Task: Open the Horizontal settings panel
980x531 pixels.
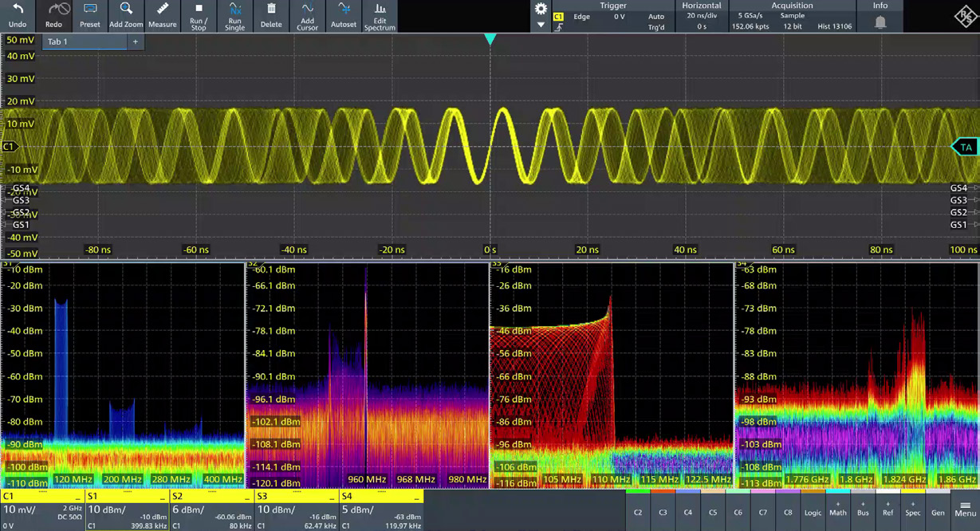Action: coord(701,16)
